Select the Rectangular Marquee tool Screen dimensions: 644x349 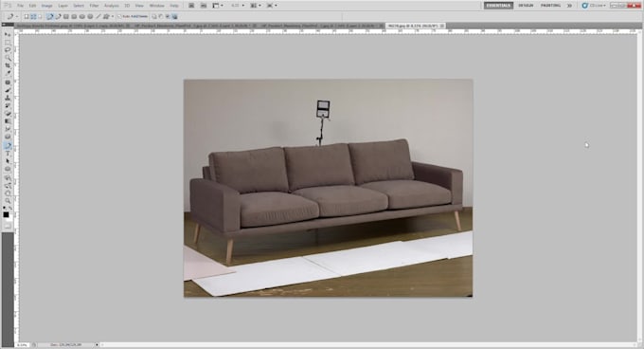click(x=8, y=43)
